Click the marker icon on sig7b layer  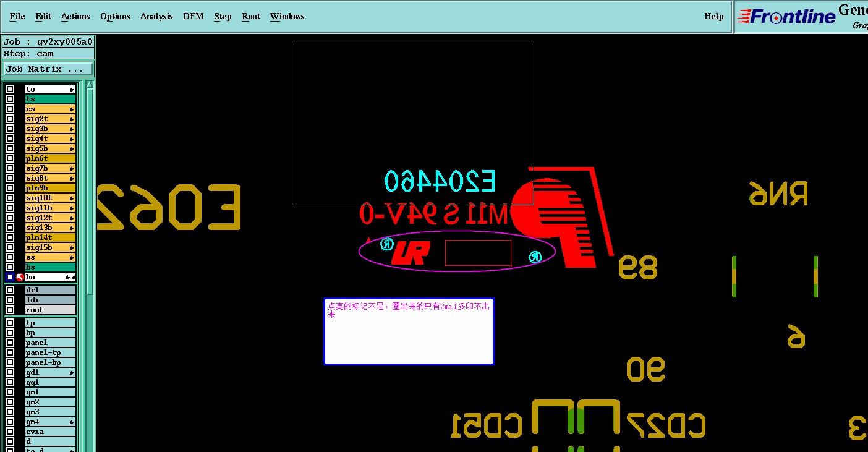tap(72, 168)
